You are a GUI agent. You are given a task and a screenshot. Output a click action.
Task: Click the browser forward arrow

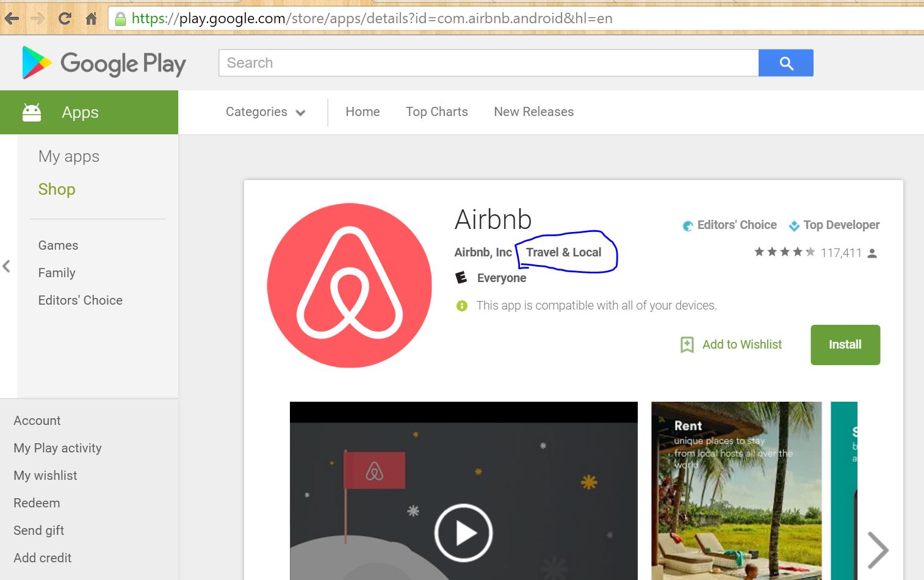coord(38,19)
